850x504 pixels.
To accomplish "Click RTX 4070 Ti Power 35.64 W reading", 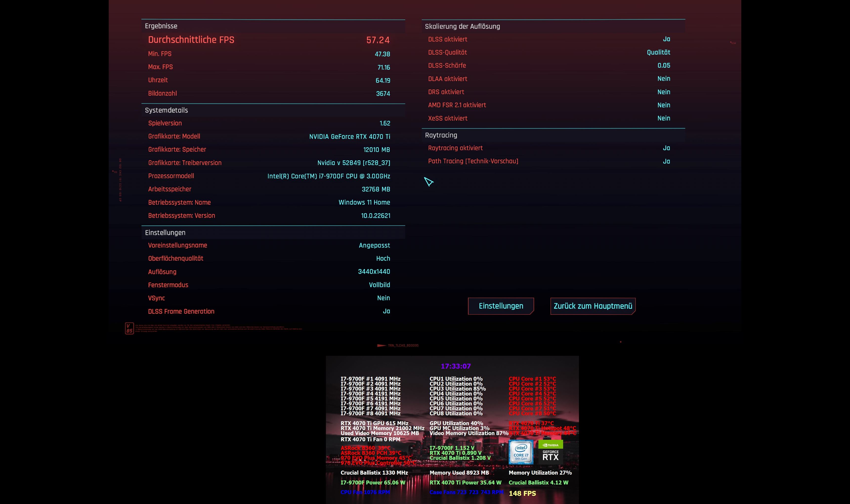I will [465, 483].
